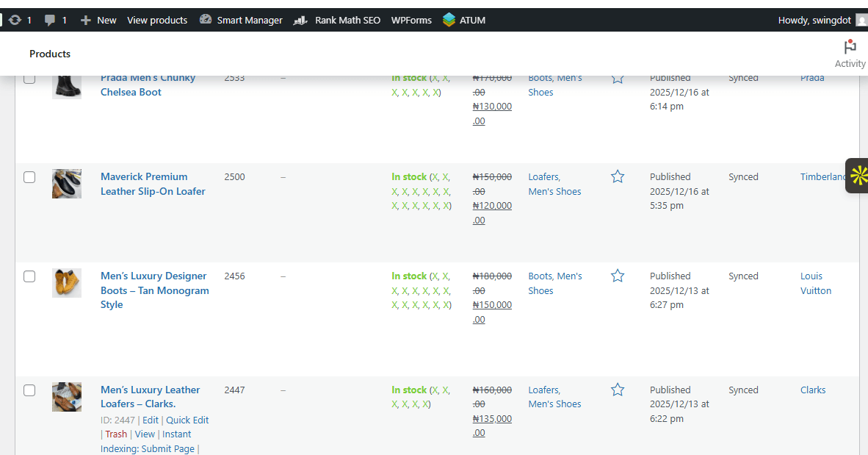Open the comments bubble icon in admin bar
The image size is (868, 455).
pyautogui.click(x=50, y=21)
